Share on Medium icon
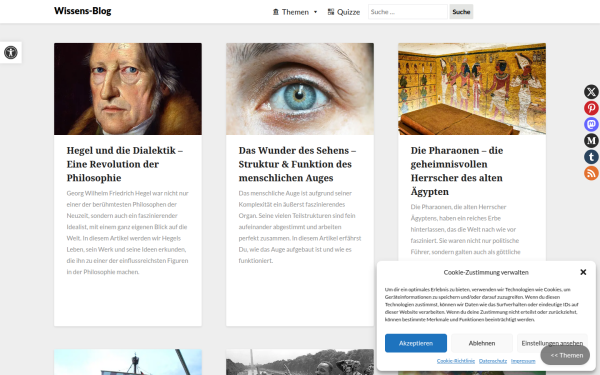 591,140
